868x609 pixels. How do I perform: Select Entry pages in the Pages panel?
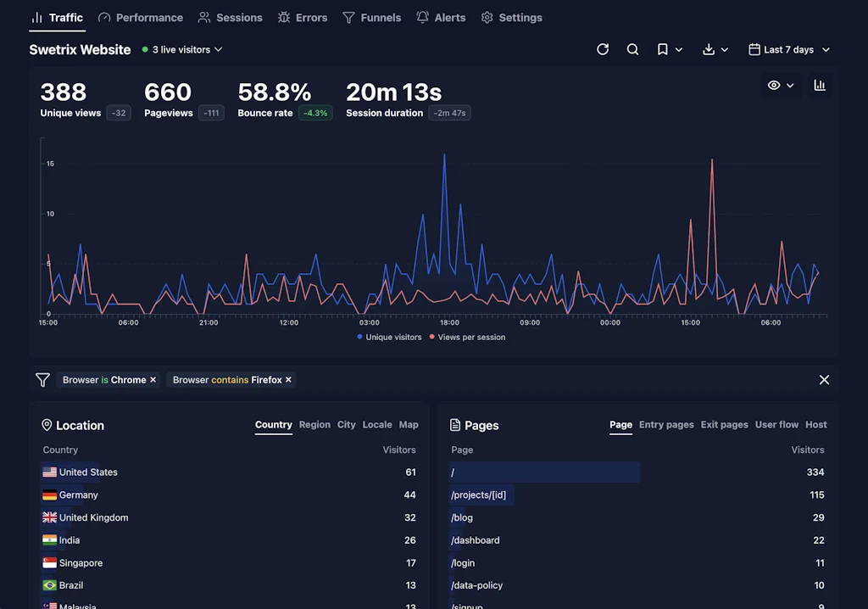(x=666, y=424)
